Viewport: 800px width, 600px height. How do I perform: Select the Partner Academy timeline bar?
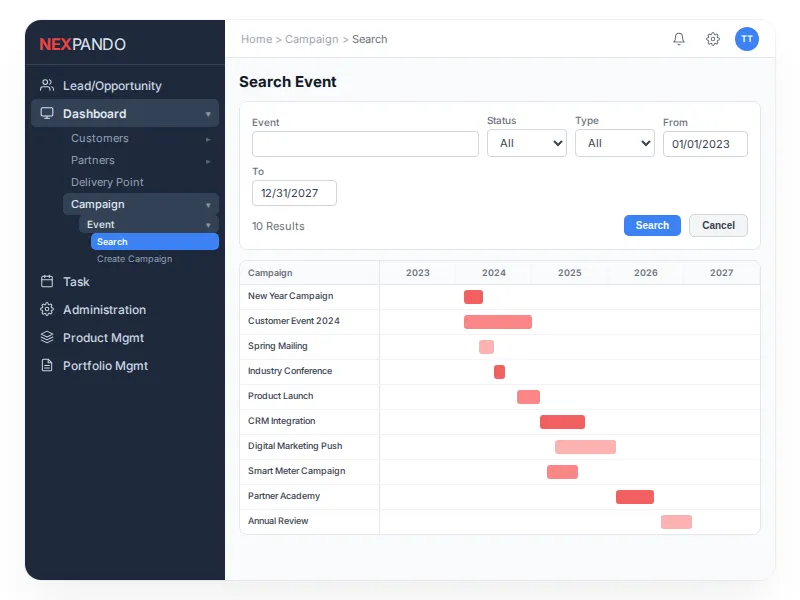point(635,497)
